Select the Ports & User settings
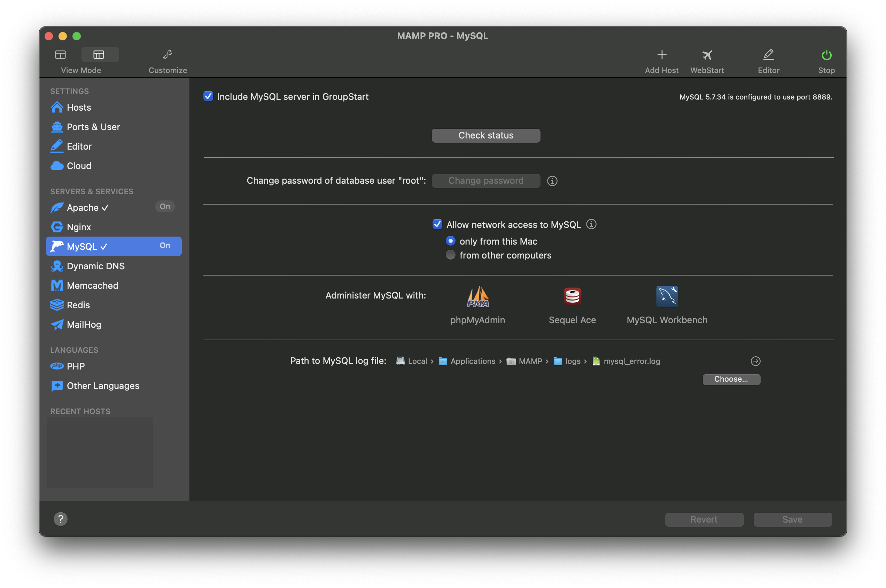 click(x=93, y=127)
